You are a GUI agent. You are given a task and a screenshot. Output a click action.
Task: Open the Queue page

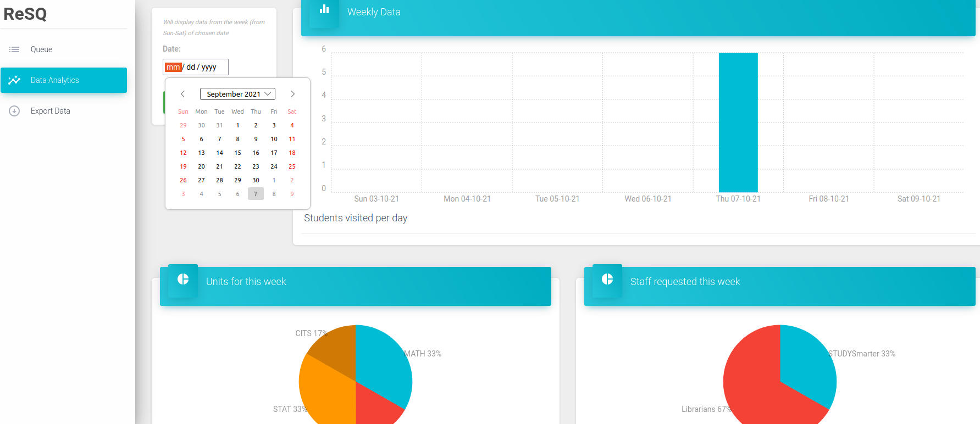[x=42, y=49]
